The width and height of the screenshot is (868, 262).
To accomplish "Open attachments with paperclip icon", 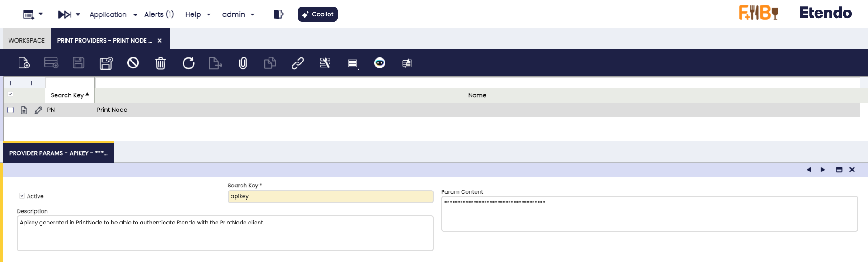I will 243,63.
